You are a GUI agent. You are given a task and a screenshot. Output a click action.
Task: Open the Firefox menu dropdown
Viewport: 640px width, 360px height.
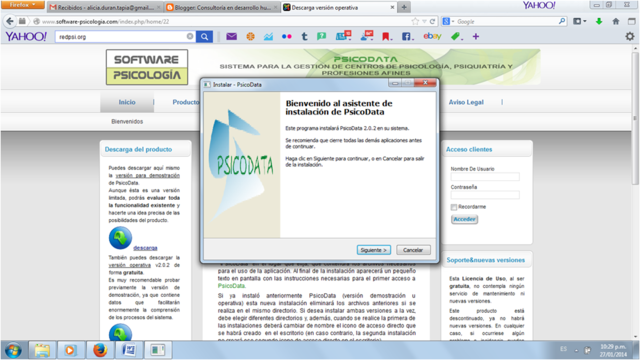pos(22,5)
